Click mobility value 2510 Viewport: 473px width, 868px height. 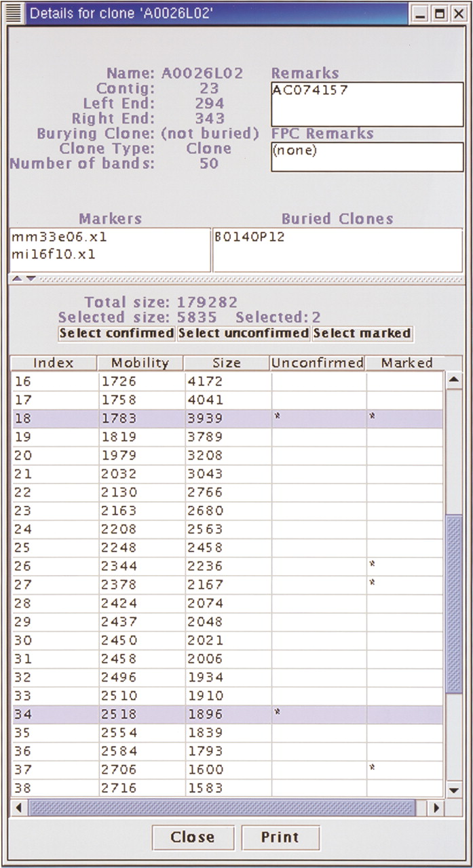[x=119, y=696]
